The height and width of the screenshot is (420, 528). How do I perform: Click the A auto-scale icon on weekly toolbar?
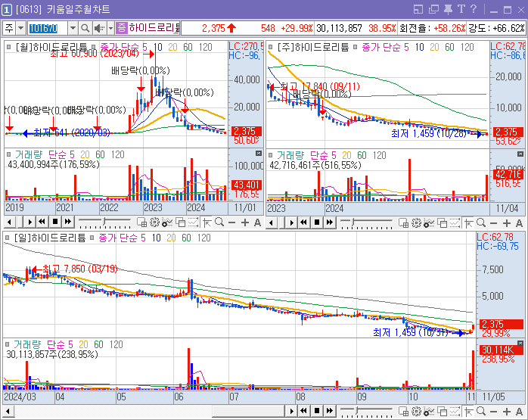click(x=519, y=223)
